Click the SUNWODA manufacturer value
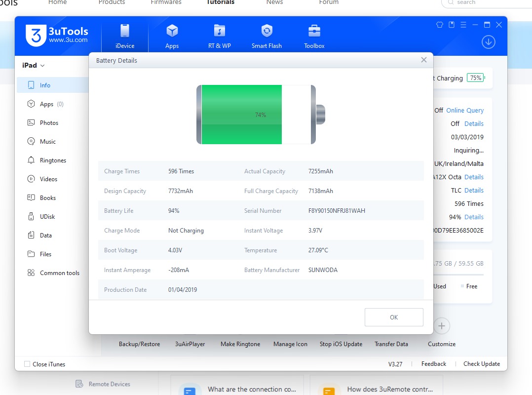The image size is (532, 395). pyautogui.click(x=323, y=270)
